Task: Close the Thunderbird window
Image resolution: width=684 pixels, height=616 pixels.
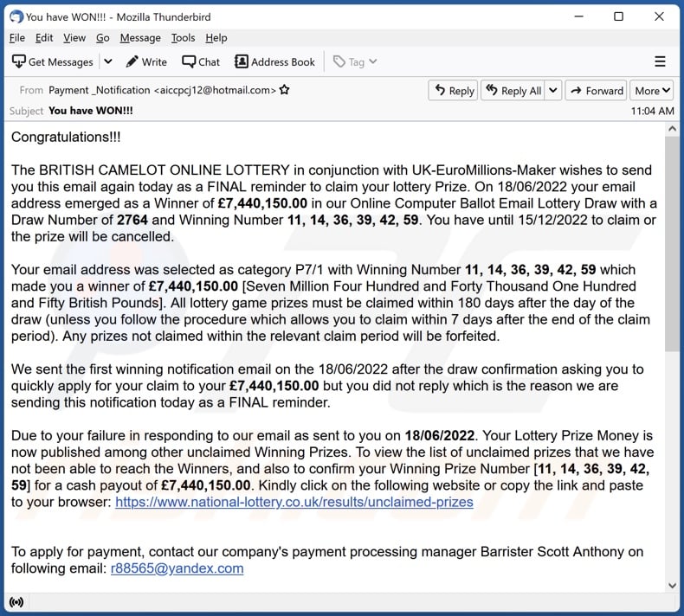Action: click(x=659, y=16)
